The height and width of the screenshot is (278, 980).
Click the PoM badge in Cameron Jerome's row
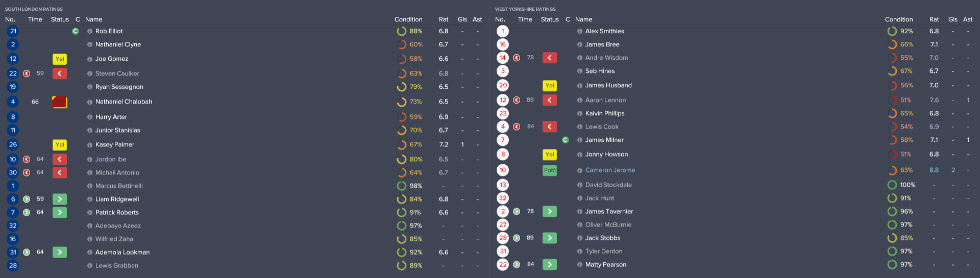[550, 170]
